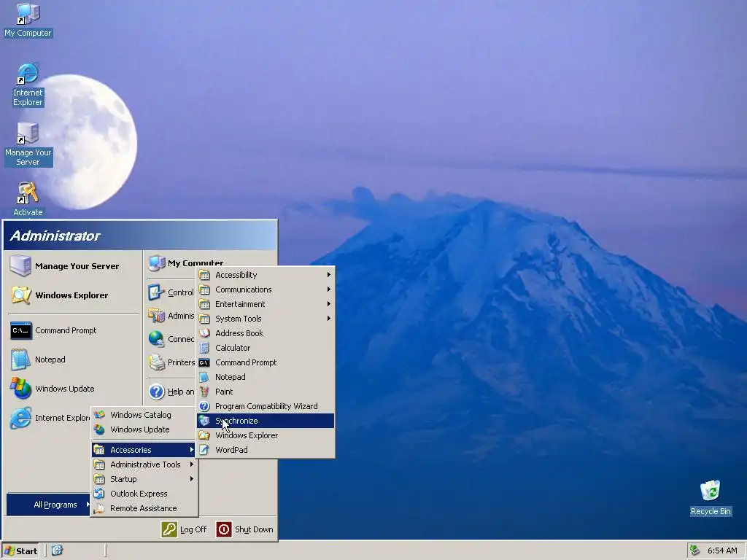Click the Outlook Express icon
The image size is (747, 560).
point(99,494)
